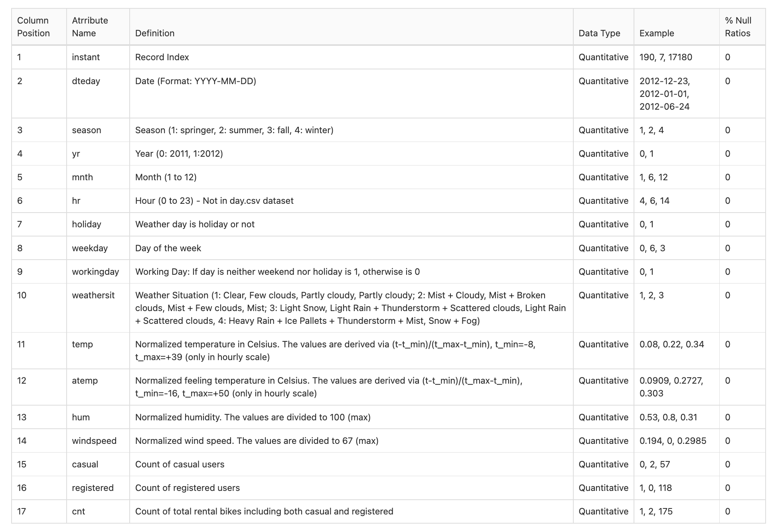Click the Example column header

point(676,27)
